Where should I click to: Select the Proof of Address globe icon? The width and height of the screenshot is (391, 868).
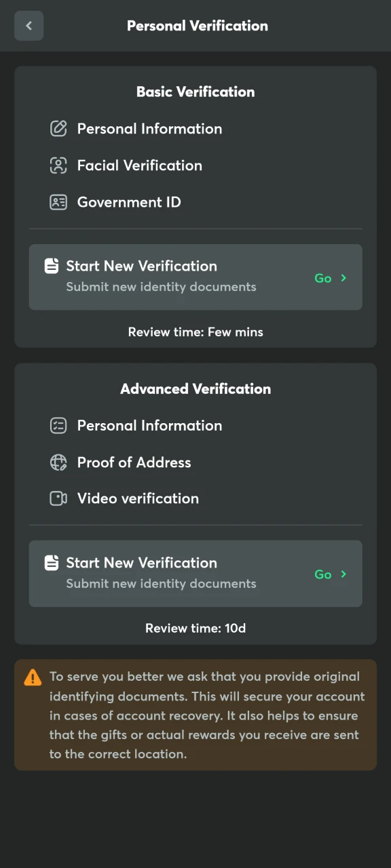point(58,462)
